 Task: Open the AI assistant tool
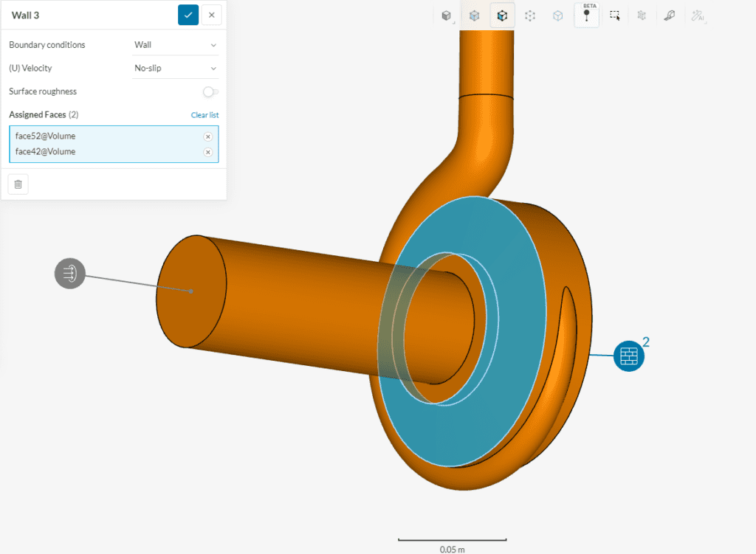697,15
